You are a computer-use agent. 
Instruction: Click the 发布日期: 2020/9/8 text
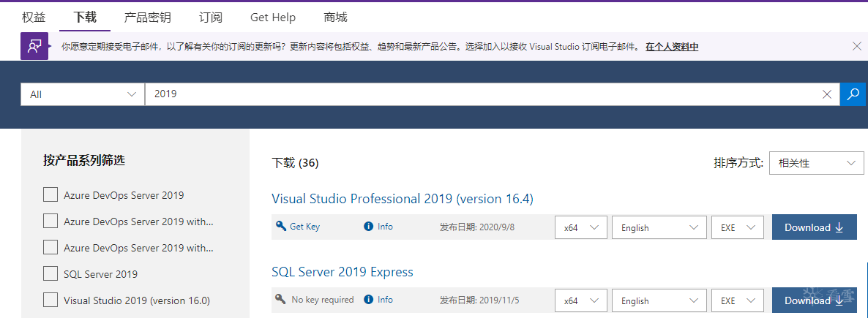[477, 227]
